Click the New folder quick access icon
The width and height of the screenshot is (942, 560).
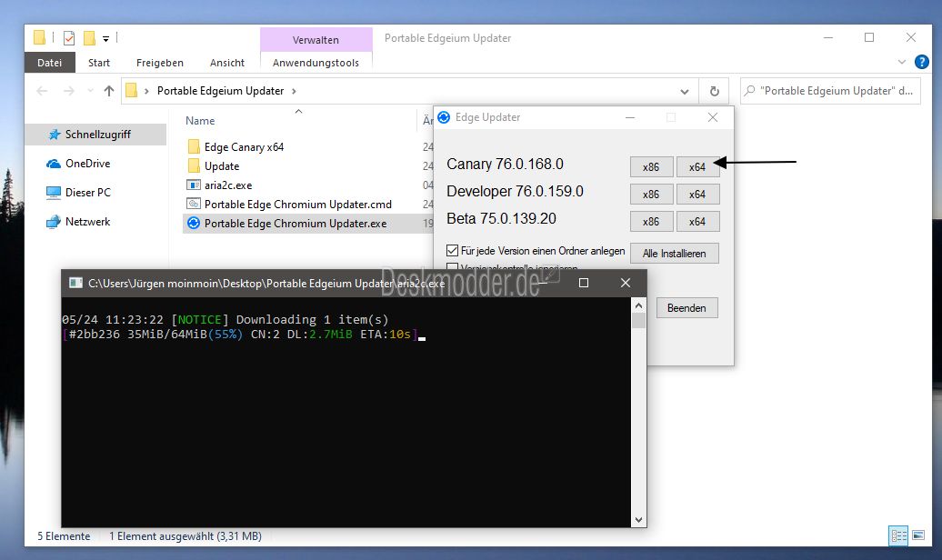[89, 38]
